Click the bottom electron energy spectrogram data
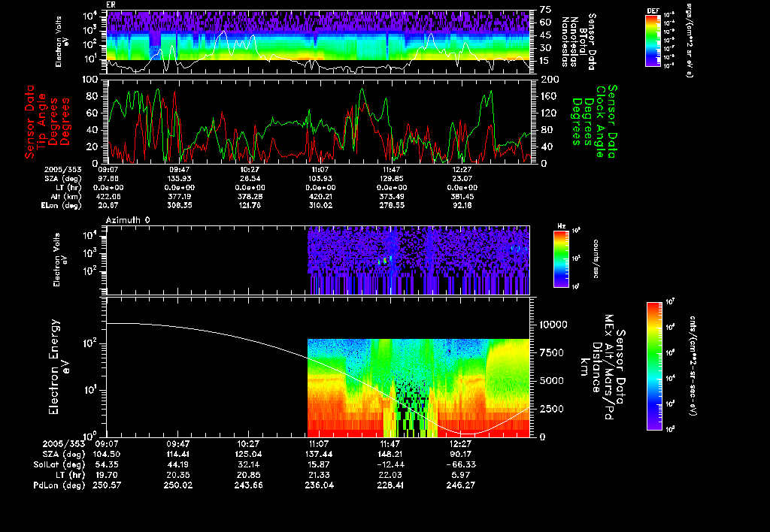770x532 pixels. pos(418,388)
